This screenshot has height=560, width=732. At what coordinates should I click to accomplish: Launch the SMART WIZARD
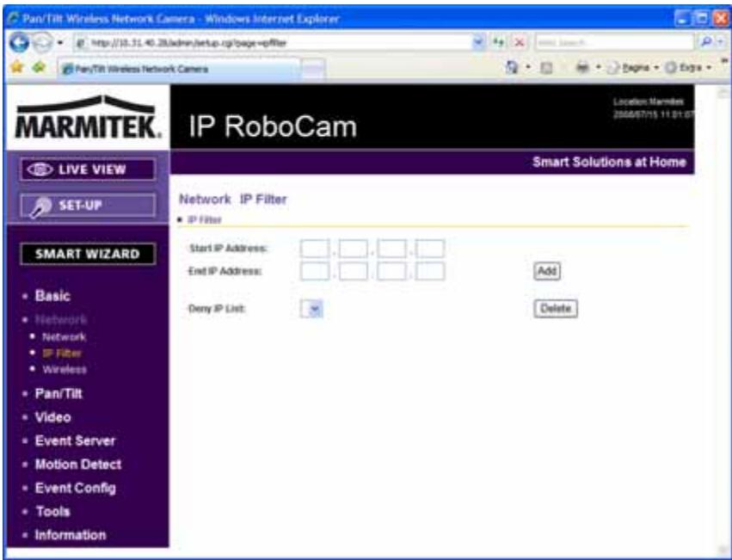click(x=88, y=254)
